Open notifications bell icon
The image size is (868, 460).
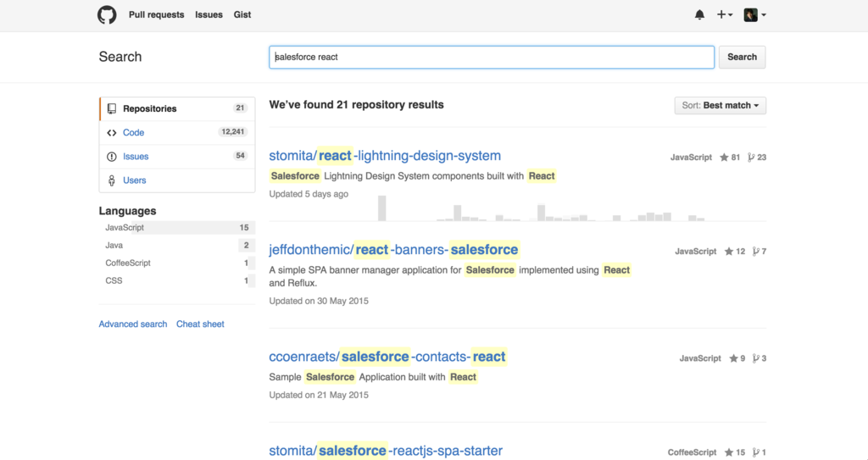pos(699,15)
